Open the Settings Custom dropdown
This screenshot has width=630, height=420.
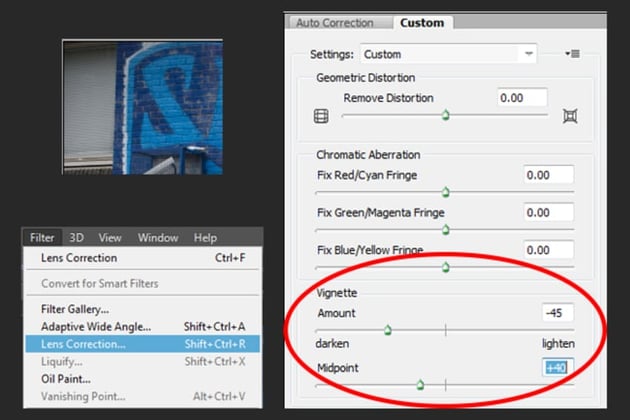(448, 54)
